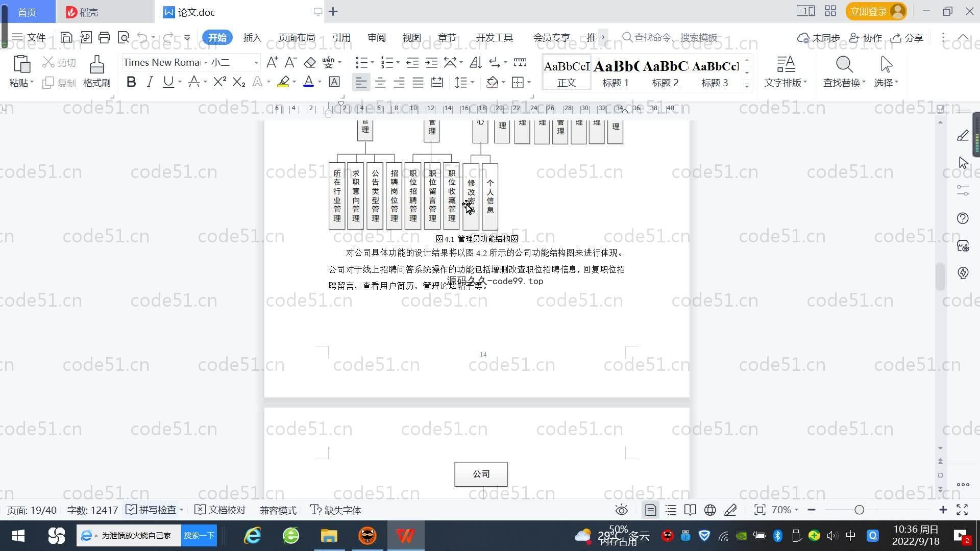
Task: Click 缺失字体 missing fonts
Action: [x=336, y=510]
